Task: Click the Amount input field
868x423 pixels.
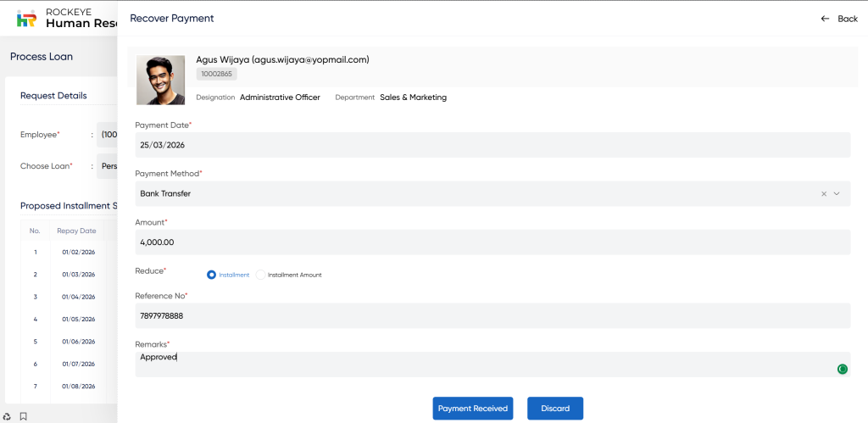Action: (x=492, y=242)
